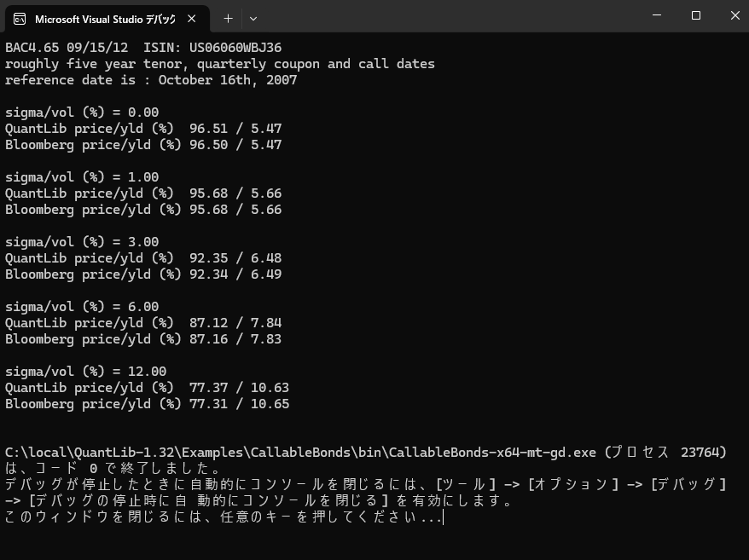The height and width of the screenshot is (560, 749).
Task: Close the terminal window
Action: tap(734, 15)
